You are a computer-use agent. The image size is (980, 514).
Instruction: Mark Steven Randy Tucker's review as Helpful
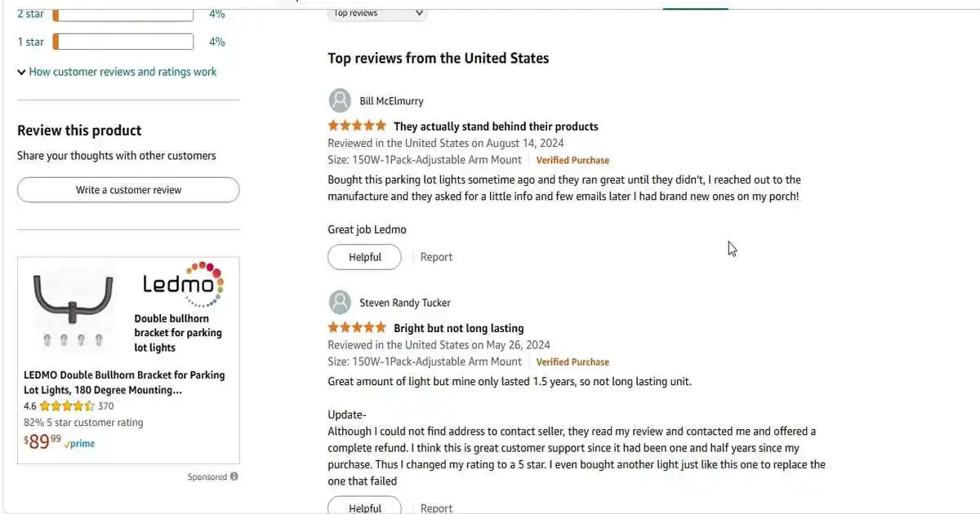click(x=365, y=506)
